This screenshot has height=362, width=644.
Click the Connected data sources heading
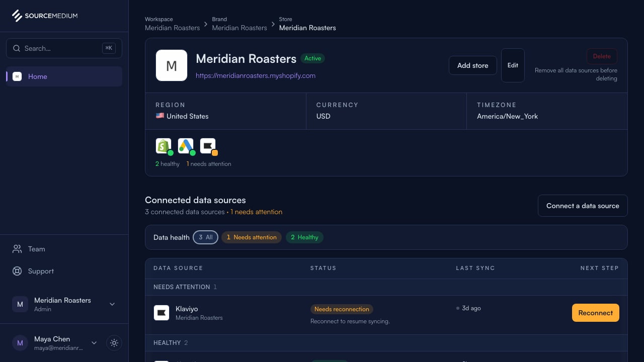point(195,200)
